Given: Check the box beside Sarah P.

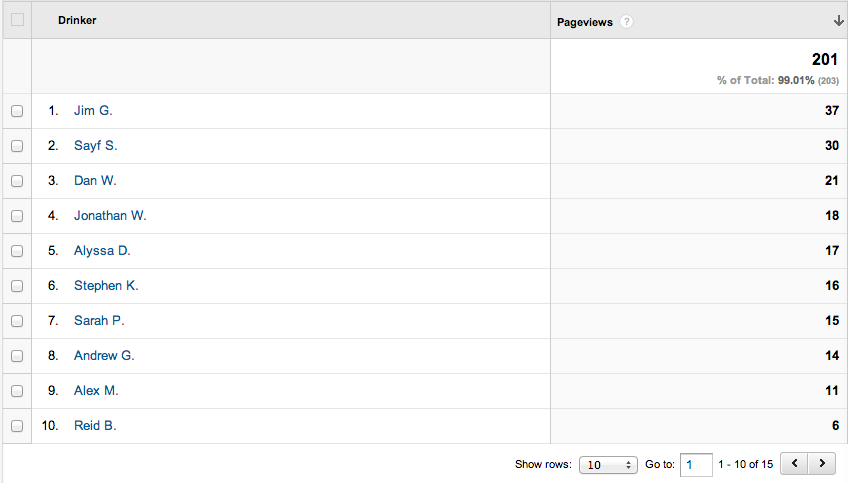Looking at the screenshot, I should pyautogui.click(x=17, y=321).
